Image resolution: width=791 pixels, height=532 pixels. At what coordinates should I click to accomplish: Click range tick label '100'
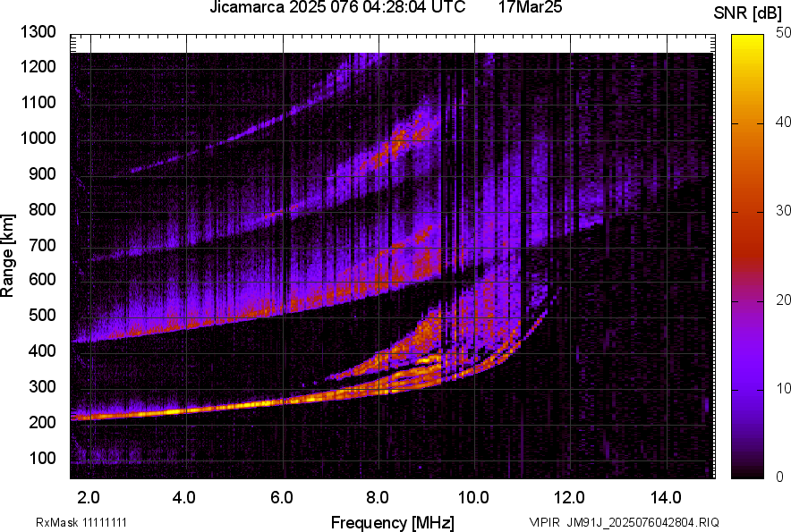[42, 458]
